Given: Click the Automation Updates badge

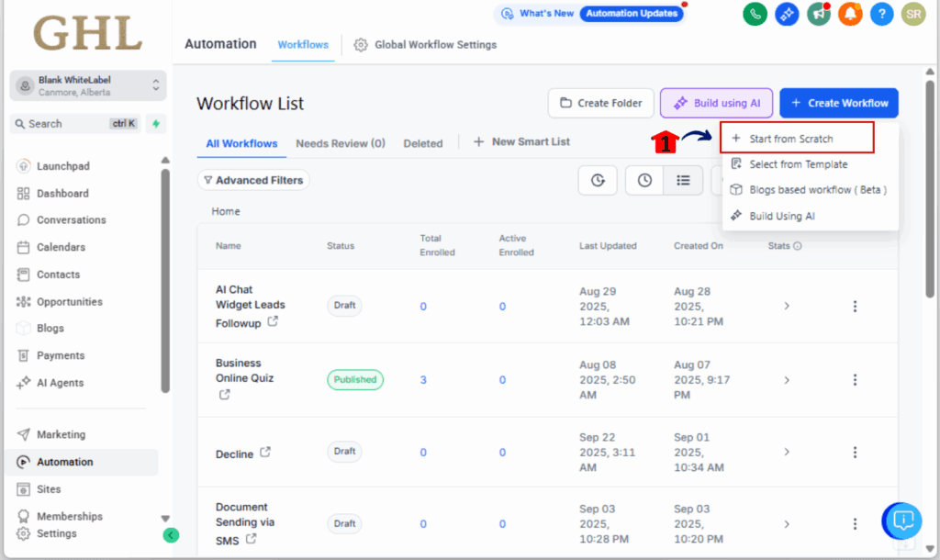Looking at the screenshot, I should [632, 13].
